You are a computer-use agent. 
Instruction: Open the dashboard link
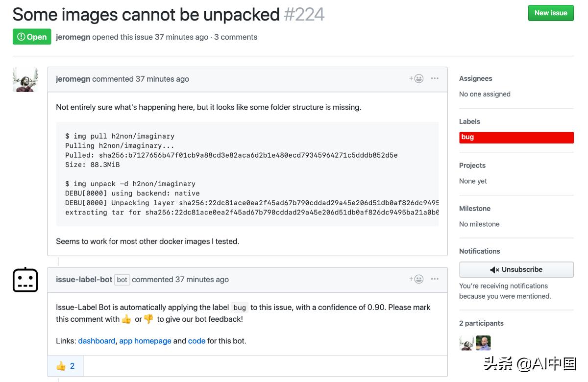pyautogui.click(x=97, y=341)
